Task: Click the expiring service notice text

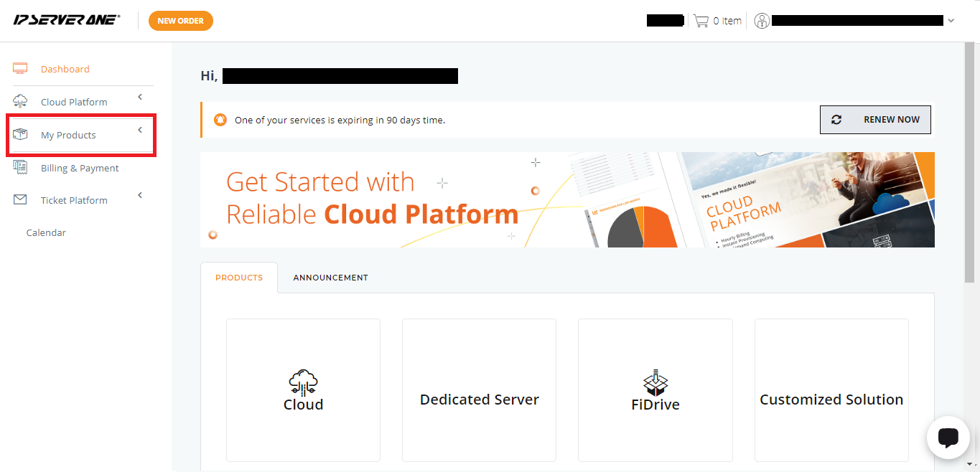Action: (340, 120)
